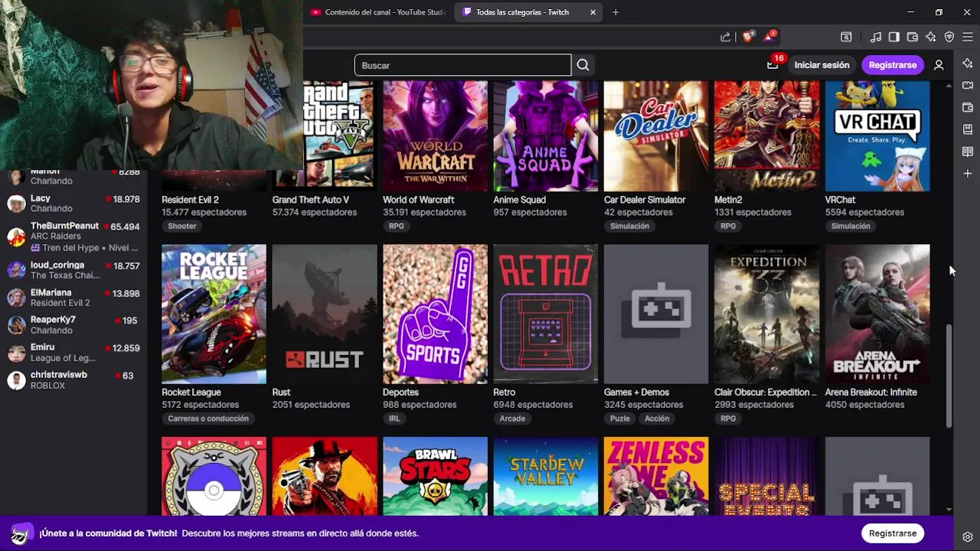Open the Brawl Stars category cover

point(435,476)
